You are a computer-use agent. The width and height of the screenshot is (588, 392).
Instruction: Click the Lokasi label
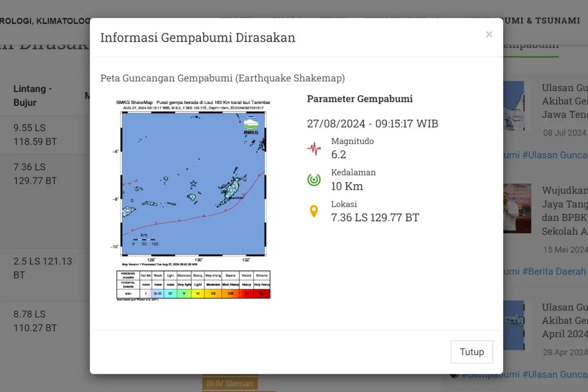[x=344, y=204]
